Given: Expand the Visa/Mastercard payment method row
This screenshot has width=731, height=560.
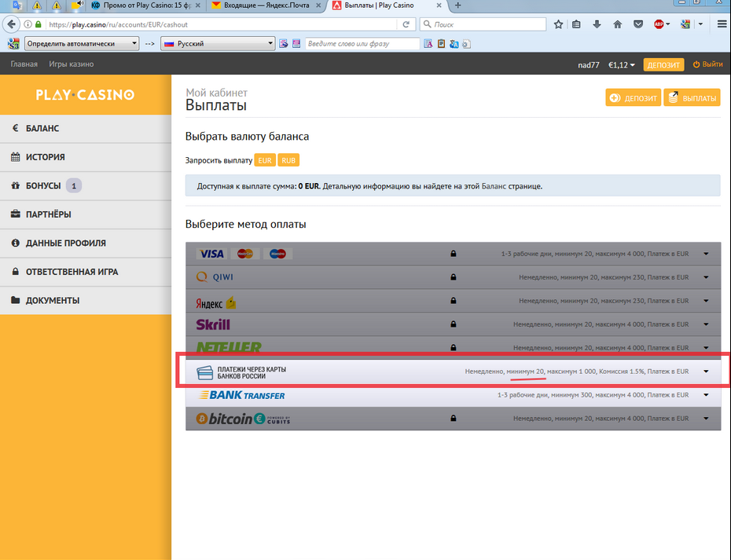Looking at the screenshot, I should 706,254.
